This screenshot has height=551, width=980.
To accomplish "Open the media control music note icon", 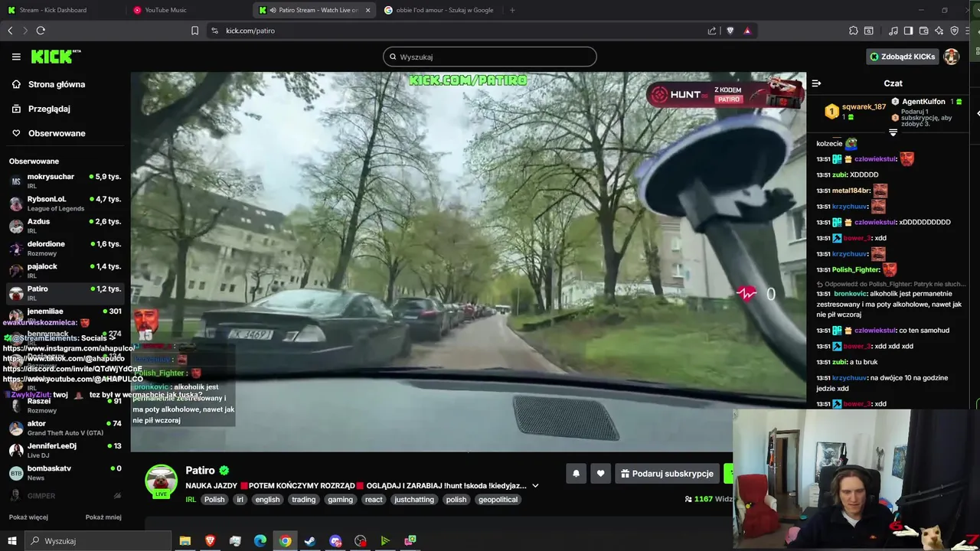I will [x=893, y=31].
